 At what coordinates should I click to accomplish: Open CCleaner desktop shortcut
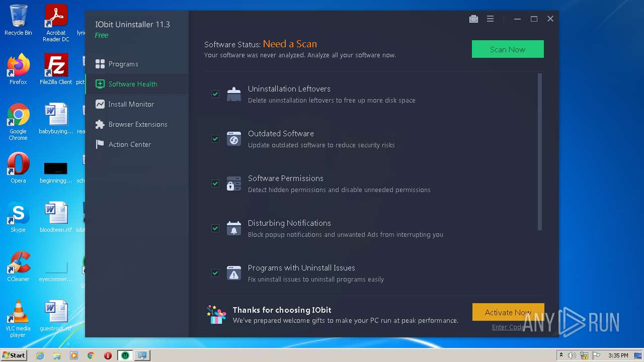[18, 266]
